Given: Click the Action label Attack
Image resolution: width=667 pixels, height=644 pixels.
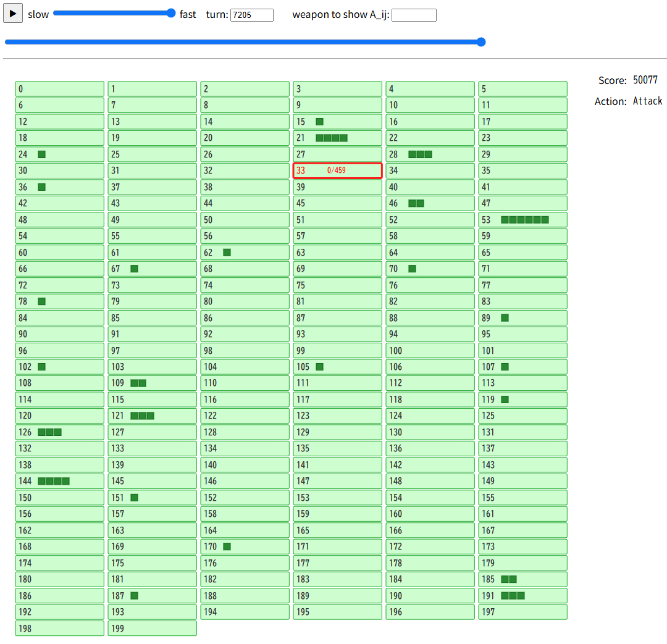Looking at the screenshot, I should (x=647, y=101).
